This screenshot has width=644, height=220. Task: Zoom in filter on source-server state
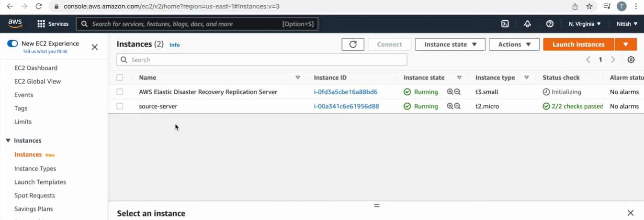[450, 106]
